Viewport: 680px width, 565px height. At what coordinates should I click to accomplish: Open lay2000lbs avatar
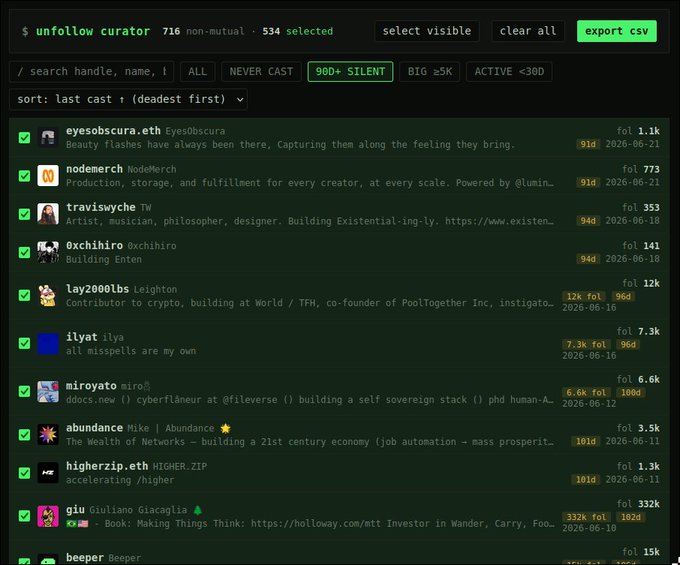tap(48, 295)
